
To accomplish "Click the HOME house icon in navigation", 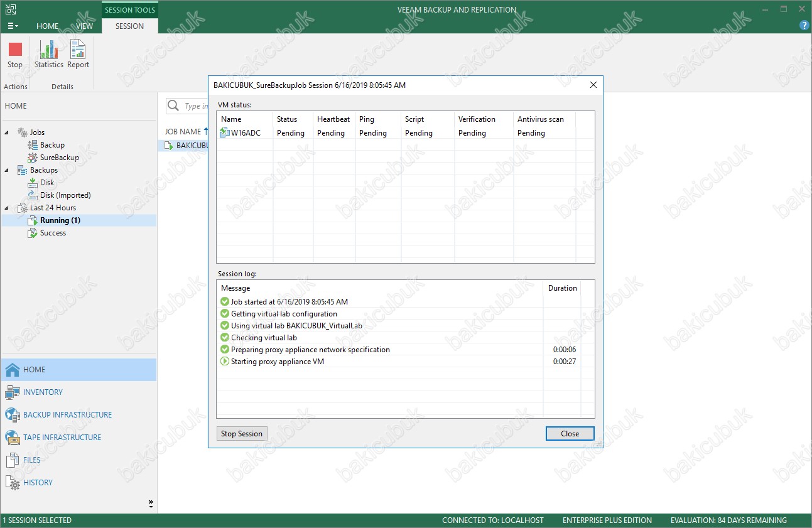I will point(13,370).
